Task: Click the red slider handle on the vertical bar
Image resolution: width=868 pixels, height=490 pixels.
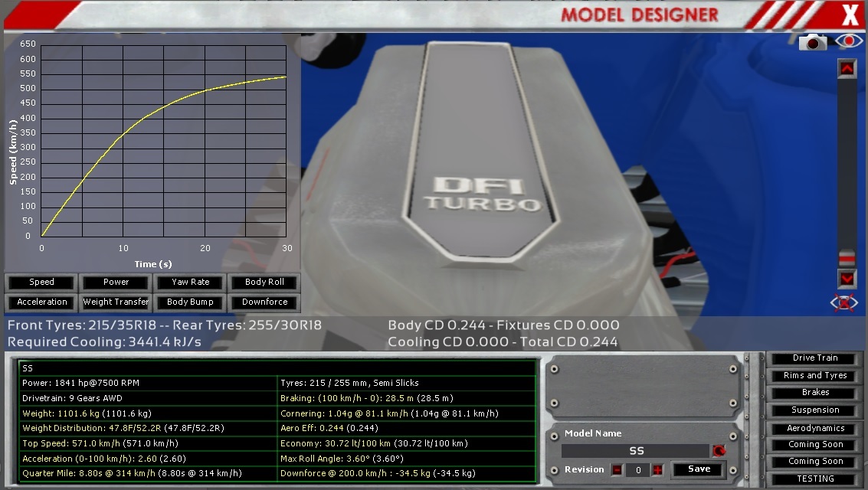Action: pos(847,258)
